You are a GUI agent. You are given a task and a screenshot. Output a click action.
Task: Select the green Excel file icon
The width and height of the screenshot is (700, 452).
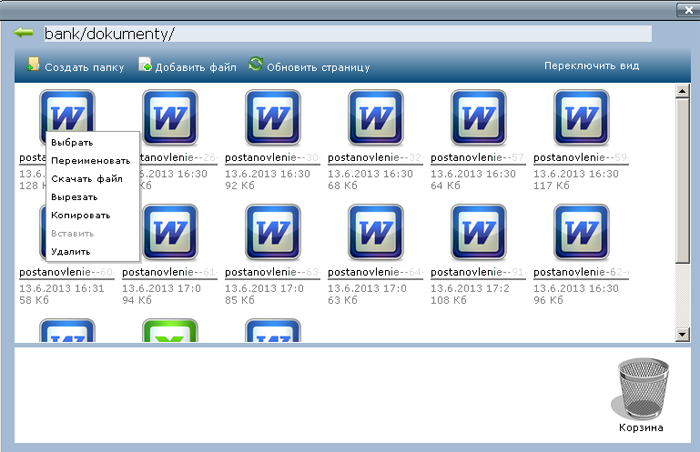click(x=170, y=331)
